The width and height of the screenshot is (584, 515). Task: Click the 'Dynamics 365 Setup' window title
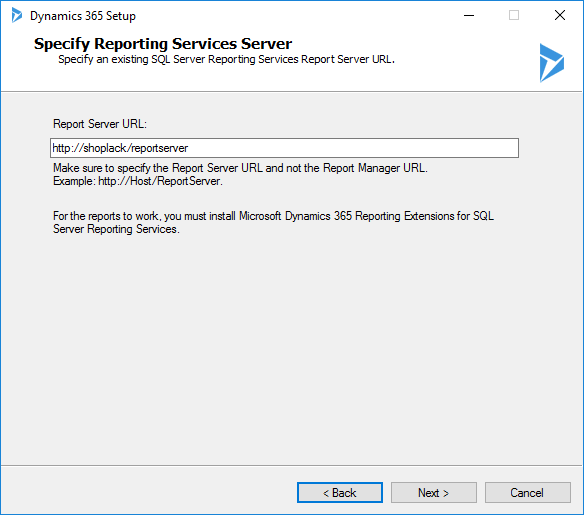click(x=83, y=16)
